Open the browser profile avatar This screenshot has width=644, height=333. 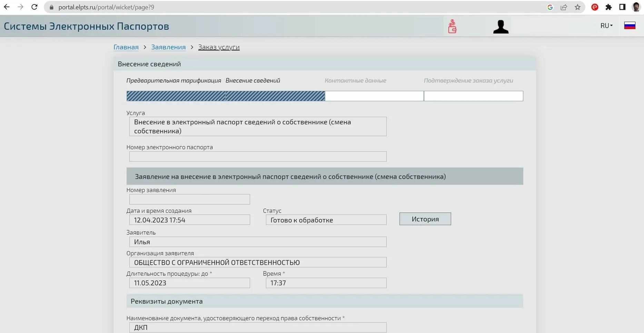636,7
